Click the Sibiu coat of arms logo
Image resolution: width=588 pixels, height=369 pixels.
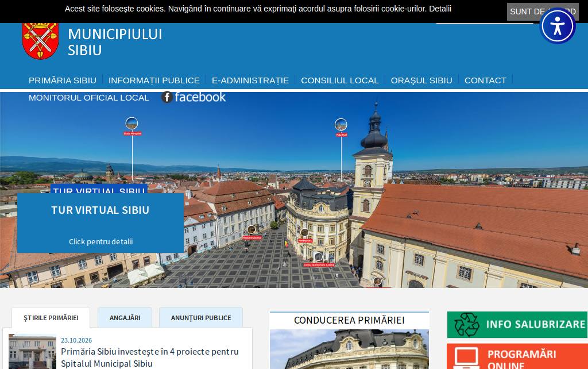41,41
